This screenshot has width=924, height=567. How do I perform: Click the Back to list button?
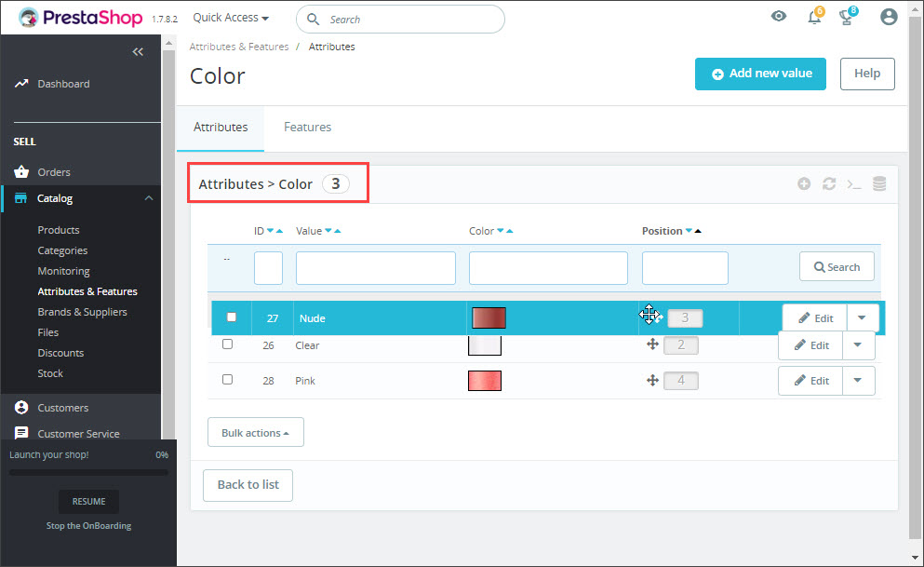point(248,484)
